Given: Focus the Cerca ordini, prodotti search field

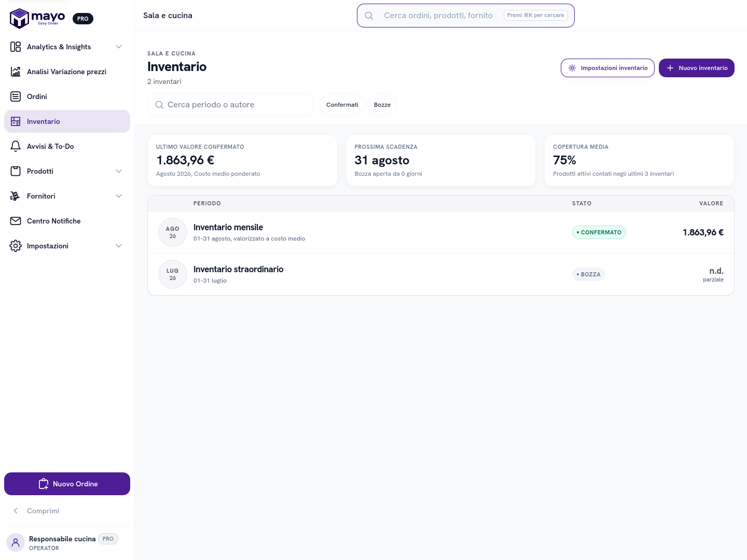Looking at the screenshot, I should pos(466,16).
